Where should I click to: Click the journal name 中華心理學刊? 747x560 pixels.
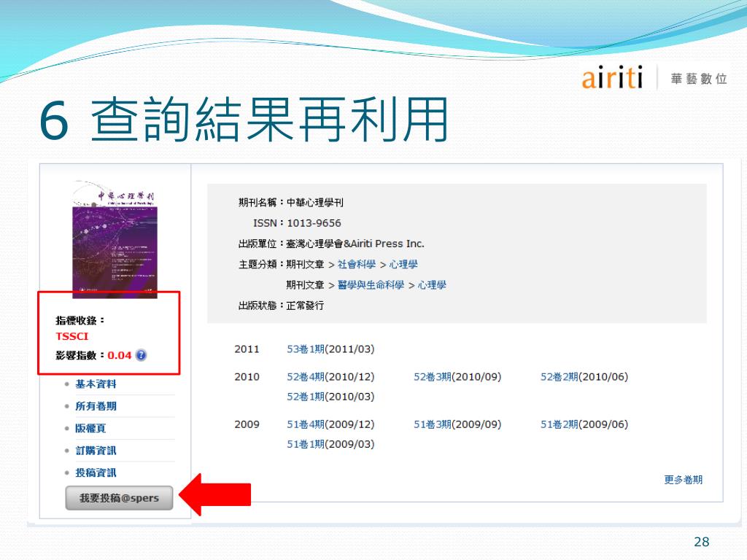click(x=314, y=203)
